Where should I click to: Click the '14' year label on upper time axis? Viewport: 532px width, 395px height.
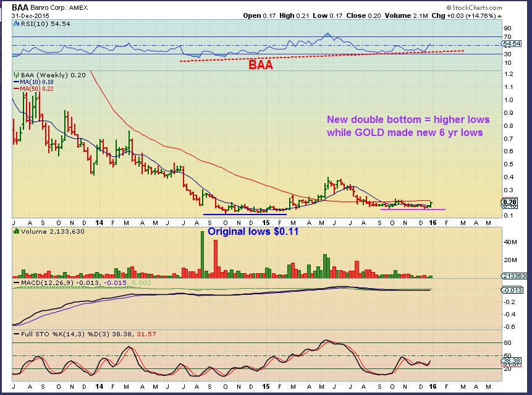coord(99,223)
